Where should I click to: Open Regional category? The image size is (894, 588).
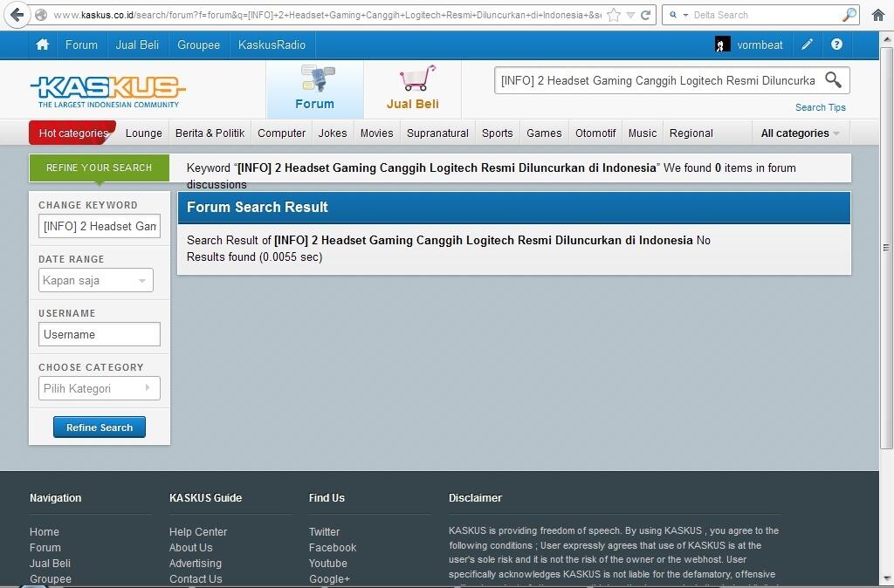(691, 133)
